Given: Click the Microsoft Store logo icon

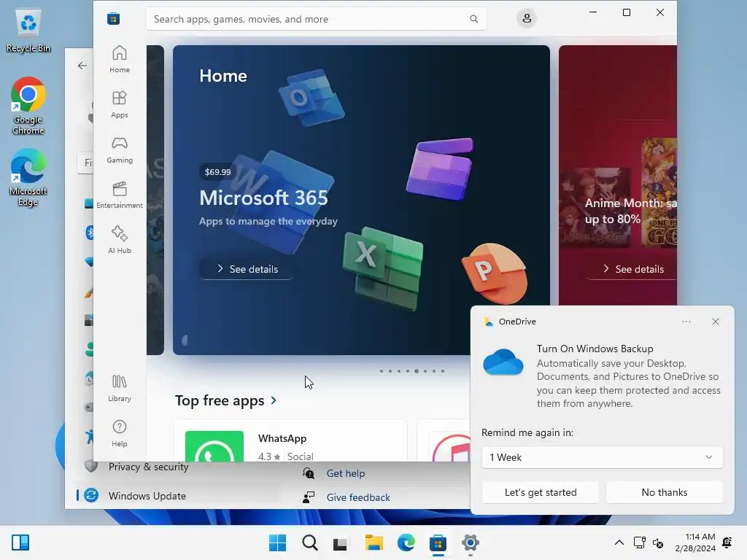Looking at the screenshot, I should click(x=113, y=19).
